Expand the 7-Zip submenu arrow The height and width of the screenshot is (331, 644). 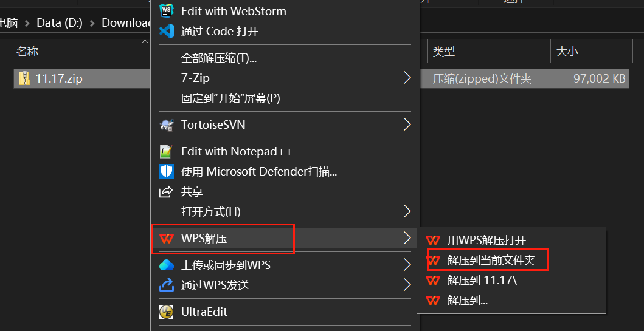pyautogui.click(x=407, y=78)
